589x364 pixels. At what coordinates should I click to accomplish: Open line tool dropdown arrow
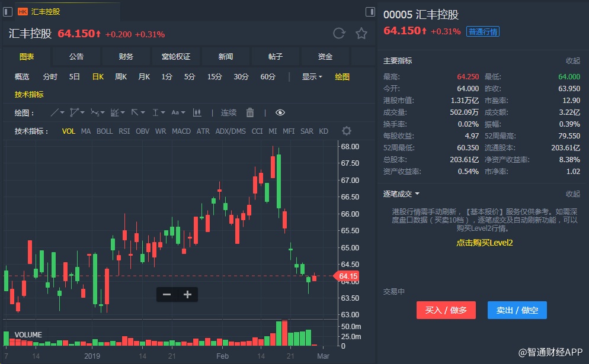(62, 112)
